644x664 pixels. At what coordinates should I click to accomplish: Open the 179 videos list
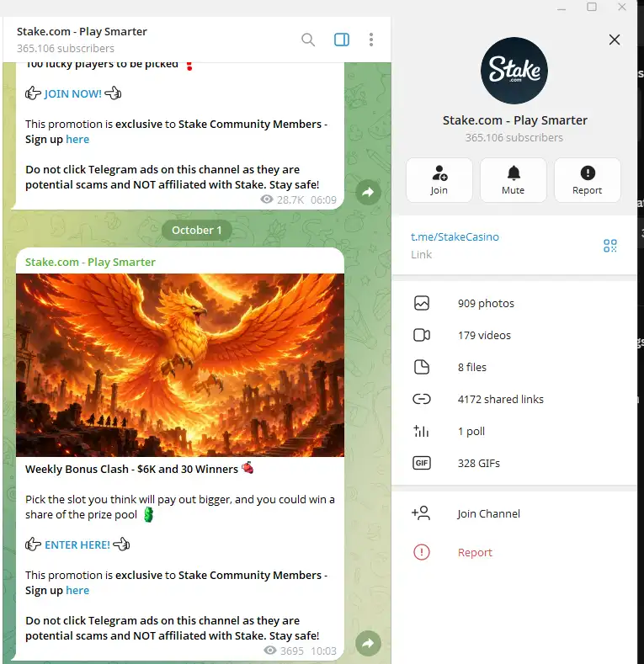[x=514, y=336]
